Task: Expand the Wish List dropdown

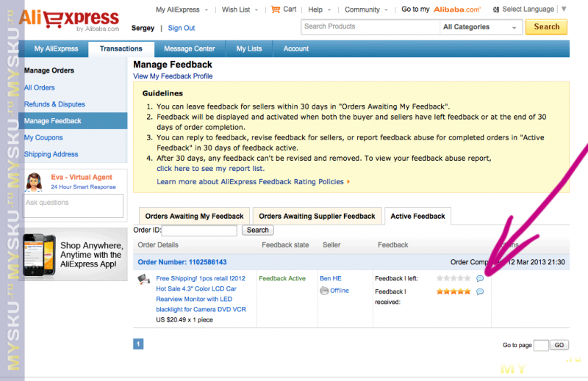Action: tap(257, 10)
